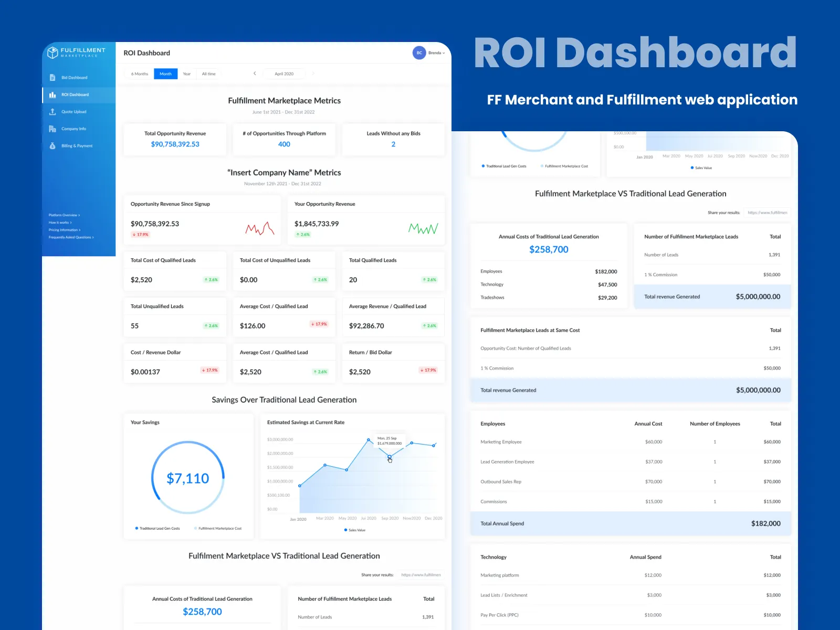Click Sales Value legend dot in right panel

tap(692, 168)
